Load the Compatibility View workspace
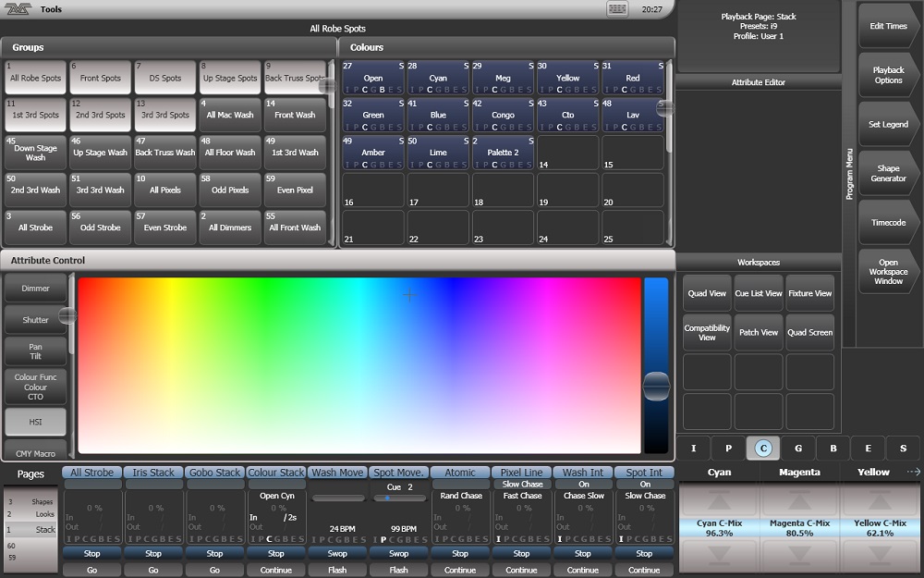Screen dimensions: 924x578 707,332
